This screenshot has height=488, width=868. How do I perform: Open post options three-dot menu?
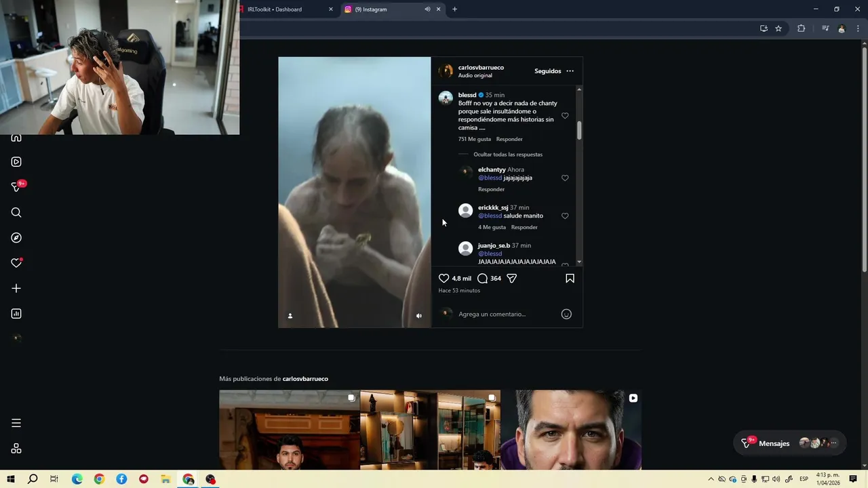point(570,71)
